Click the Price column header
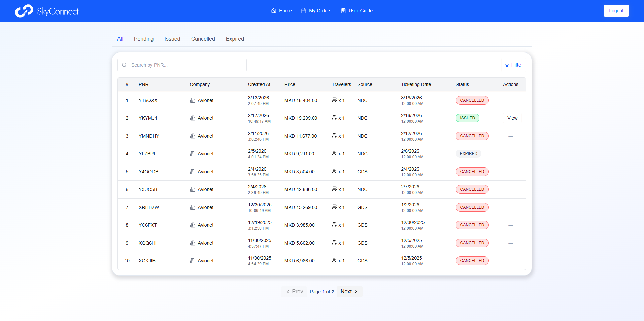This screenshot has width=644, height=321. [290, 84]
